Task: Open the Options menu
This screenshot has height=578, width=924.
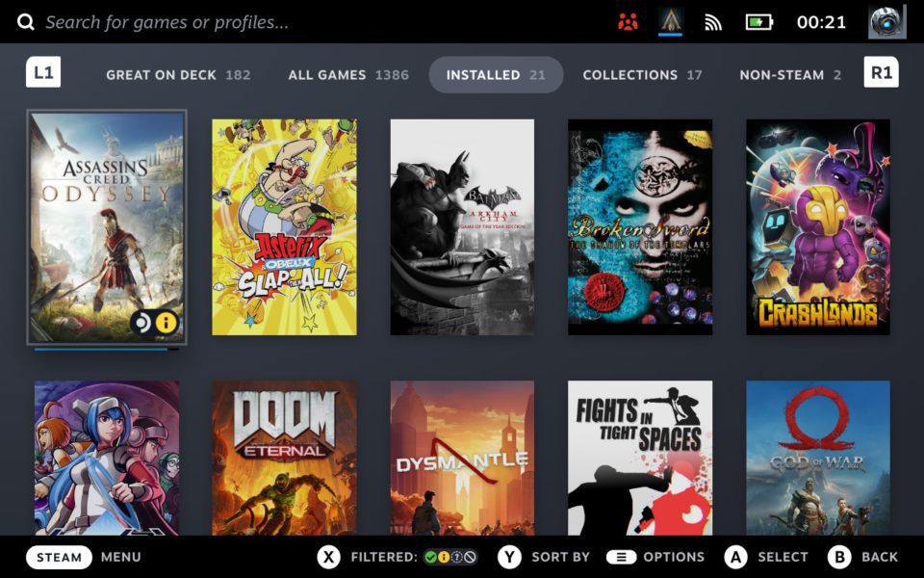Action: [x=655, y=557]
